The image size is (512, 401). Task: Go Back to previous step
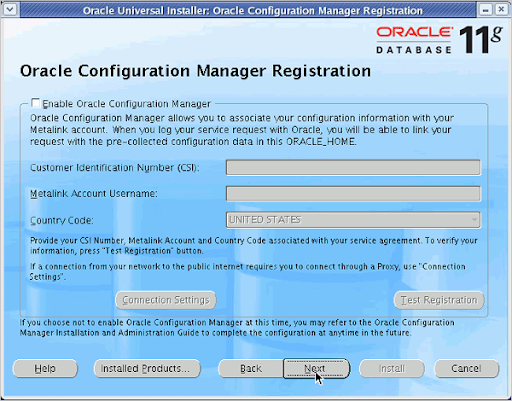coord(251,368)
